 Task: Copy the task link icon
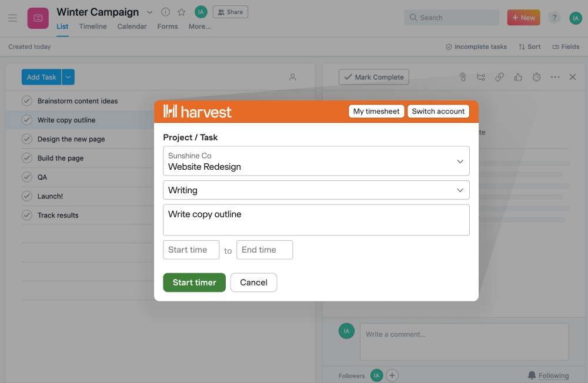pos(499,77)
